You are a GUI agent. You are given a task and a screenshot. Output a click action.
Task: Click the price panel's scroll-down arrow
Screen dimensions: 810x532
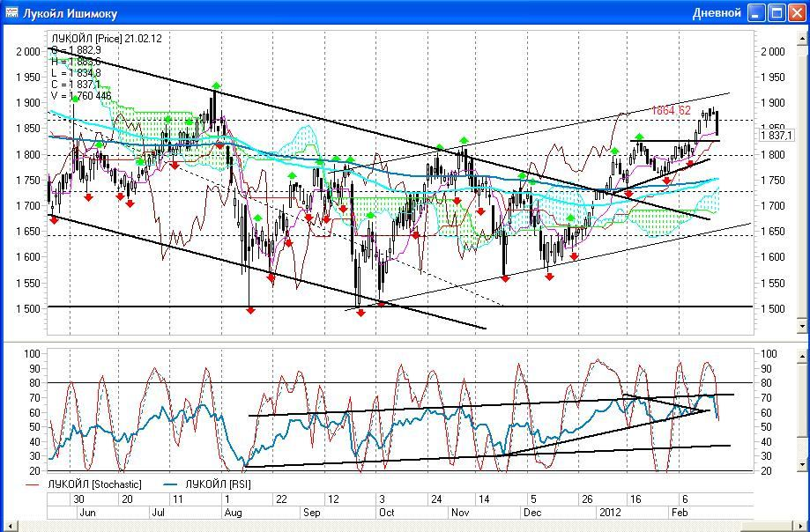point(802,326)
